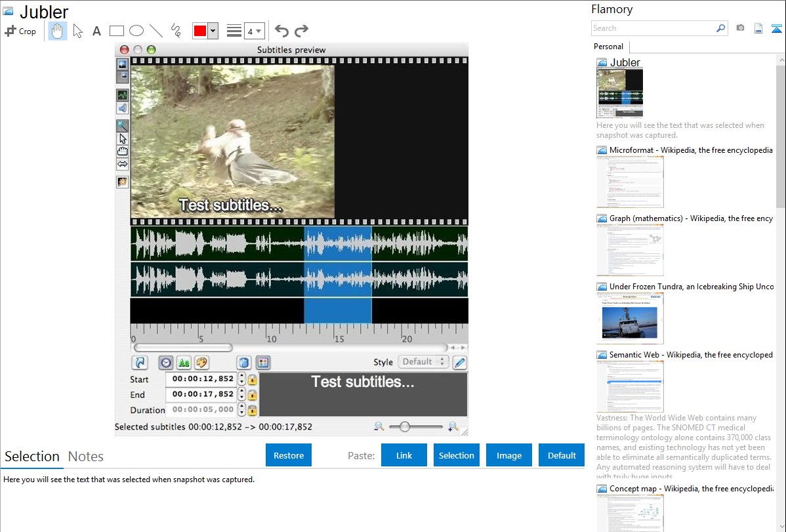Image resolution: width=786 pixels, height=532 pixels.
Task: Click the End time stepper arrows
Action: click(x=241, y=394)
